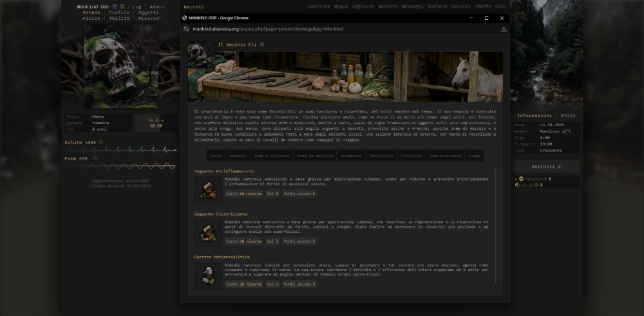Filter shop items by Animali

coord(238,156)
